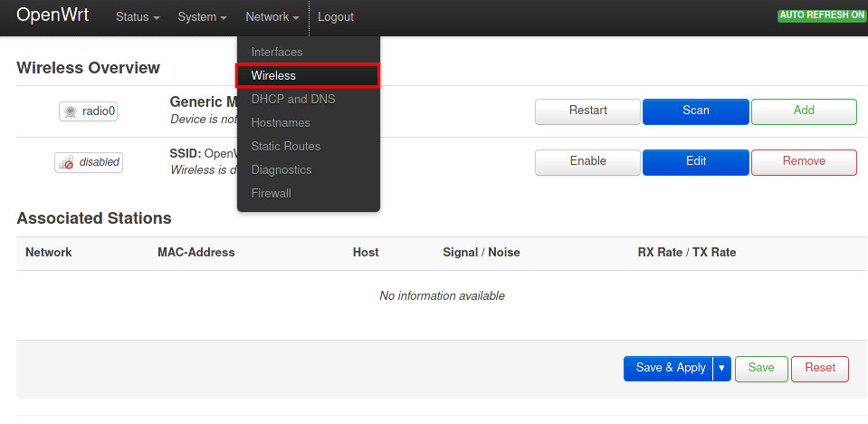Open Firewall from the Network menu

(x=272, y=193)
